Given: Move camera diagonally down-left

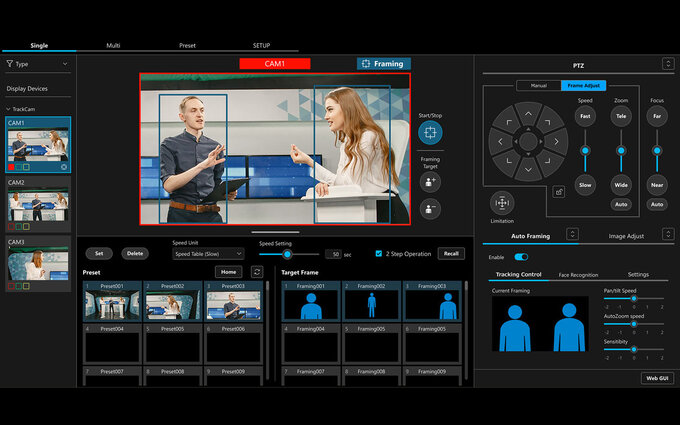Looking at the screenshot, I should coord(509,161).
